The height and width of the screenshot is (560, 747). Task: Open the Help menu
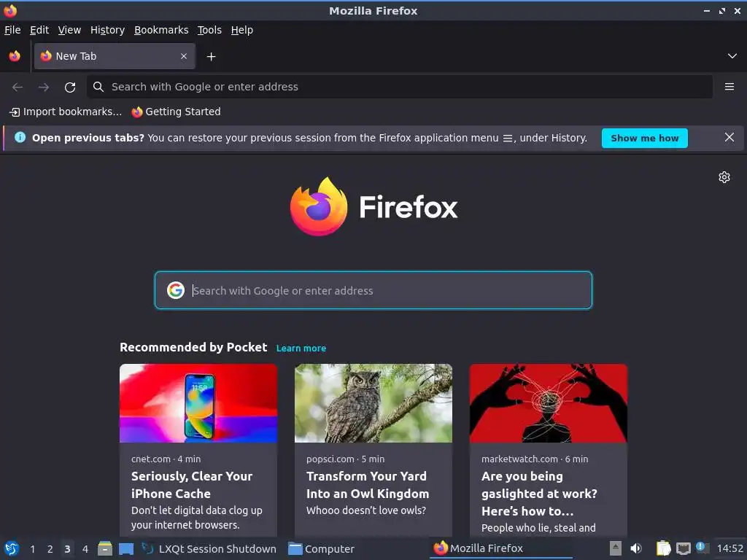click(242, 30)
